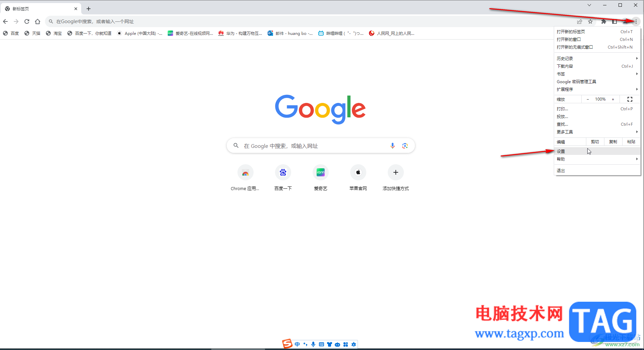Bookmark this tab with the star icon
The height and width of the screenshot is (350, 644).
(x=590, y=21)
